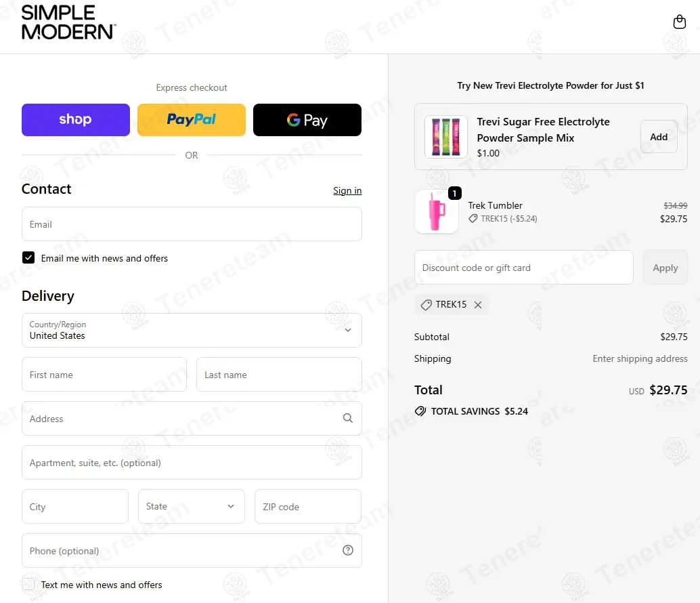700x603 pixels.
Task: Expand the State dropdown
Action: point(192,507)
